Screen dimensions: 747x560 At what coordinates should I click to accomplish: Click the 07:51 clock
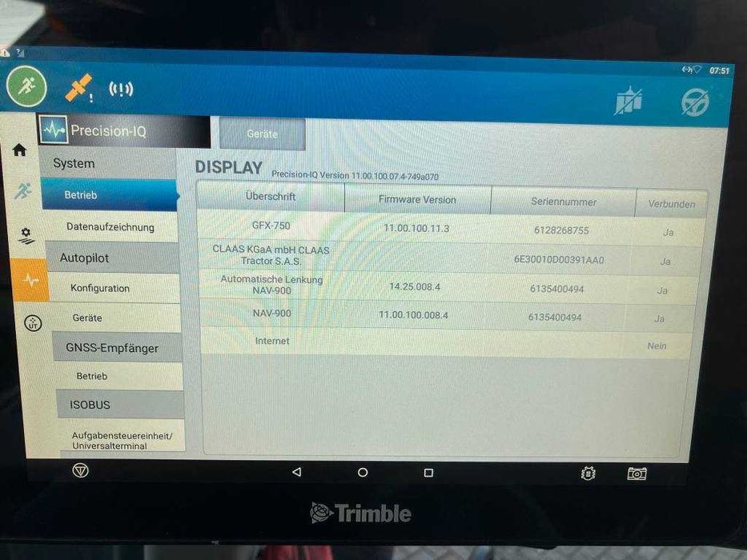coord(719,70)
